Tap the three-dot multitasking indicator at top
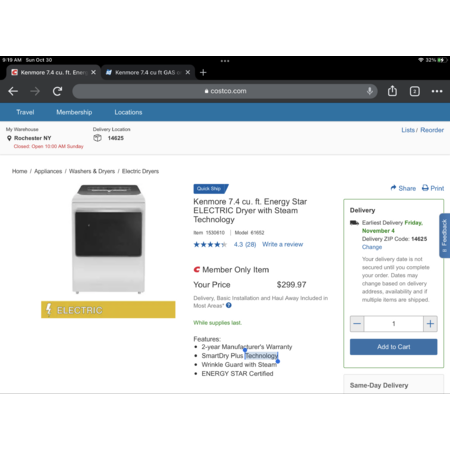450x450 pixels. coord(225,61)
